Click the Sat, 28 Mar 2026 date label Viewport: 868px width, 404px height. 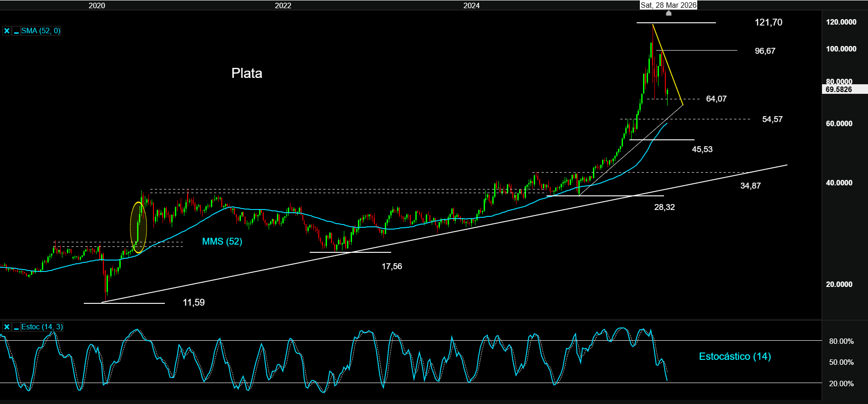click(668, 5)
